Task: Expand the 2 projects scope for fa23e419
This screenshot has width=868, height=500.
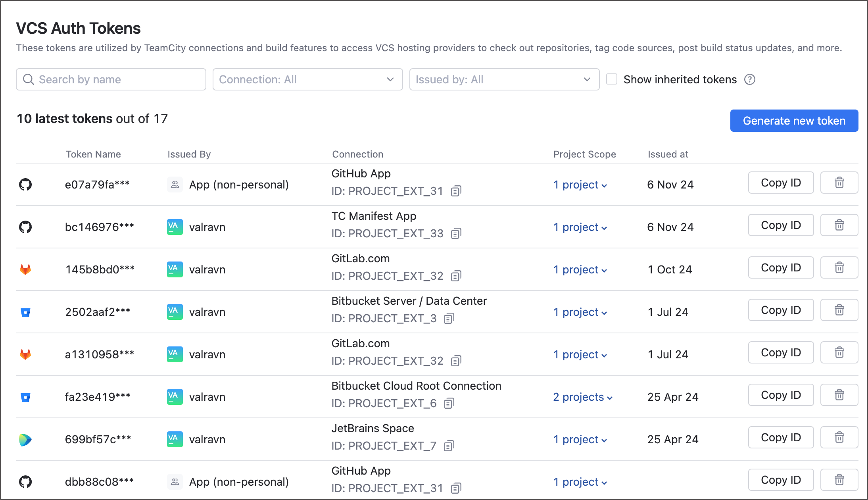Action: pyautogui.click(x=583, y=397)
